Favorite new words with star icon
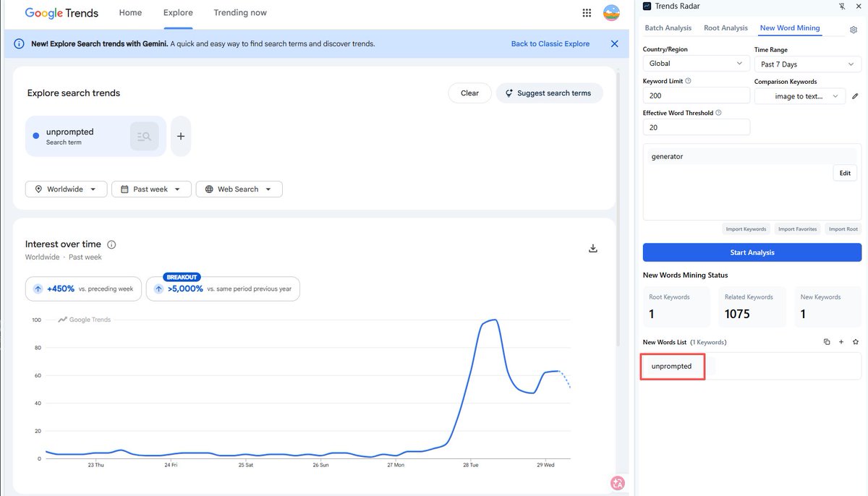The image size is (868, 496). [x=856, y=342]
